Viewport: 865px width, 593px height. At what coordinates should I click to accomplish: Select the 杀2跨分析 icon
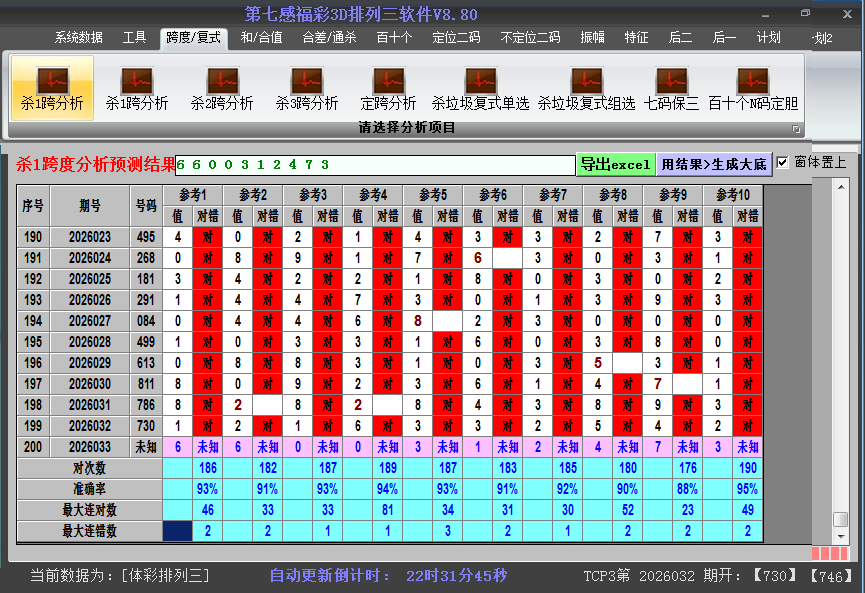(222, 88)
